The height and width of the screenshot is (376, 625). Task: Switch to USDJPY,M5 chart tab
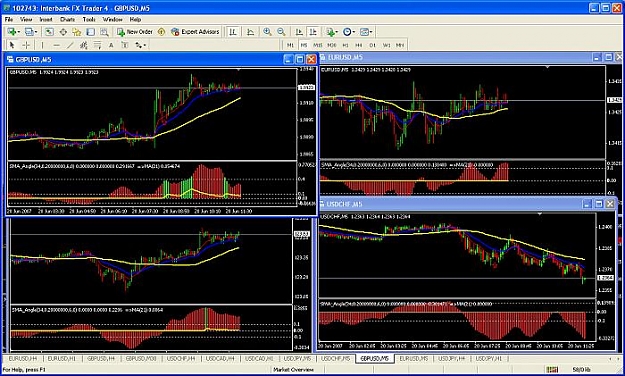pyautogui.click(x=297, y=359)
